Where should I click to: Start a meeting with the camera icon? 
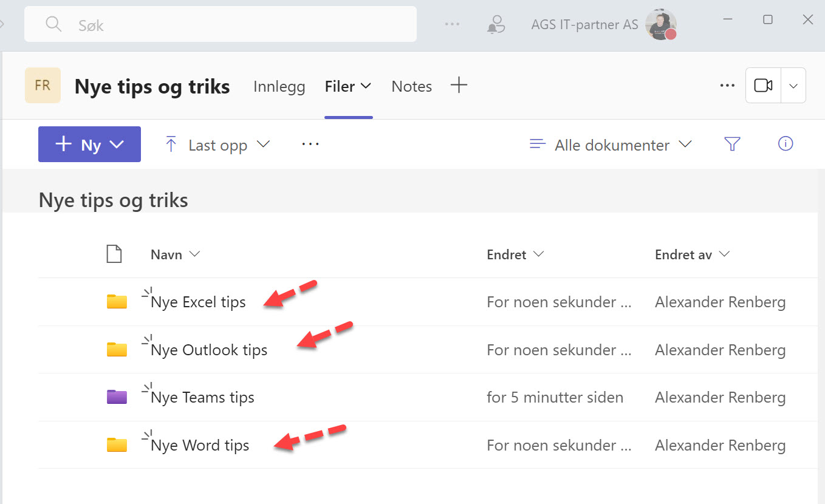coord(762,85)
